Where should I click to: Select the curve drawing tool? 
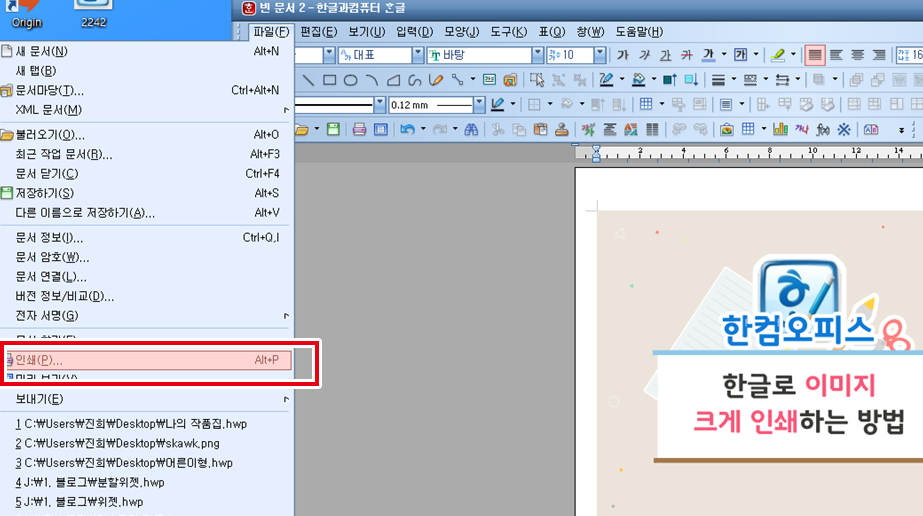click(414, 79)
